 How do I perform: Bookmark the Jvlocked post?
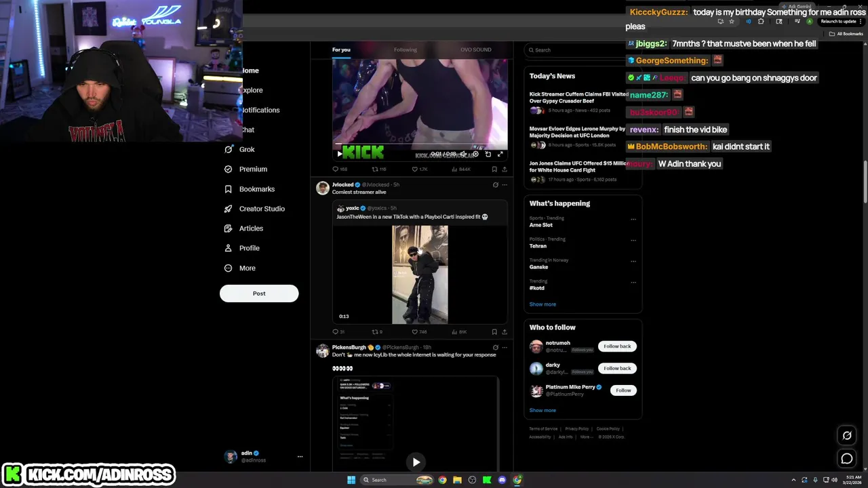click(x=494, y=332)
